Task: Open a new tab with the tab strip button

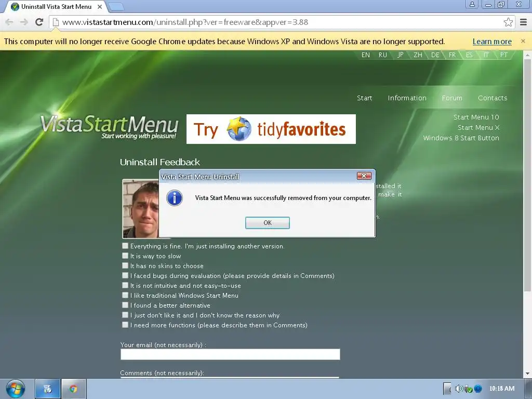Action: 116,6
